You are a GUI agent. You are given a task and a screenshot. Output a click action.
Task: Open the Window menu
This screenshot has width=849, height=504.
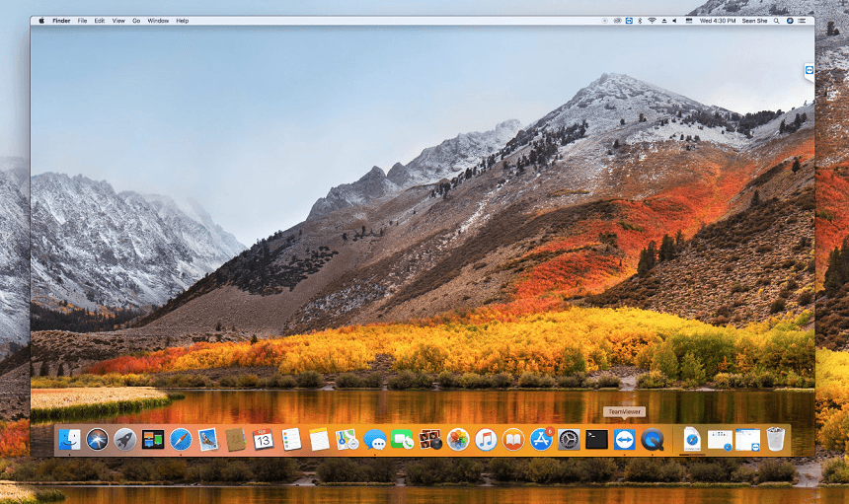tap(158, 21)
